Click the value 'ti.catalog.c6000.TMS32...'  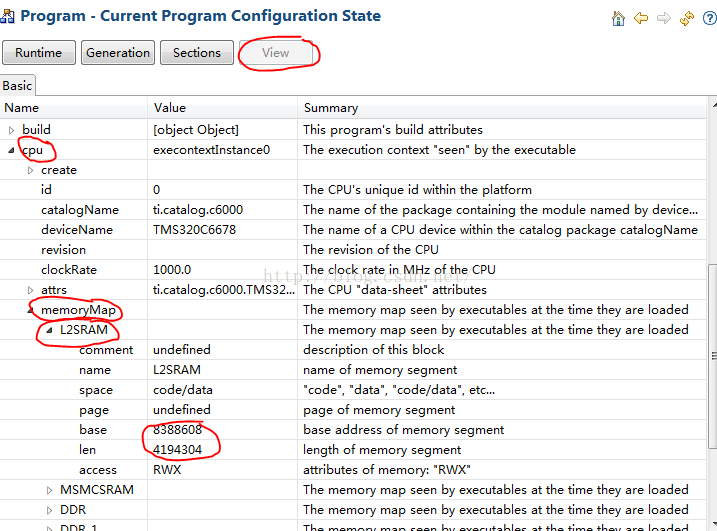224,290
